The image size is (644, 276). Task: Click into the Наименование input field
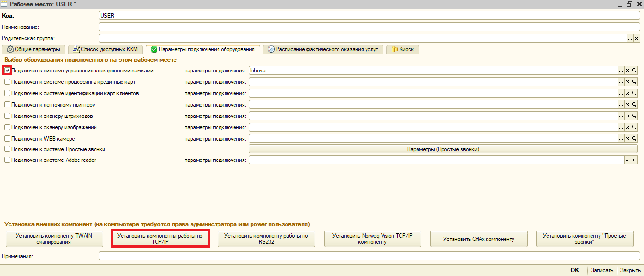pyautogui.click(x=369, y=27)
